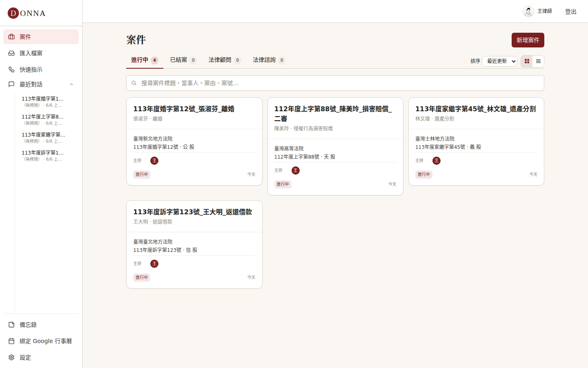
Task: Open recent conversation 112年度上字第8…
Action: [47, 120]
